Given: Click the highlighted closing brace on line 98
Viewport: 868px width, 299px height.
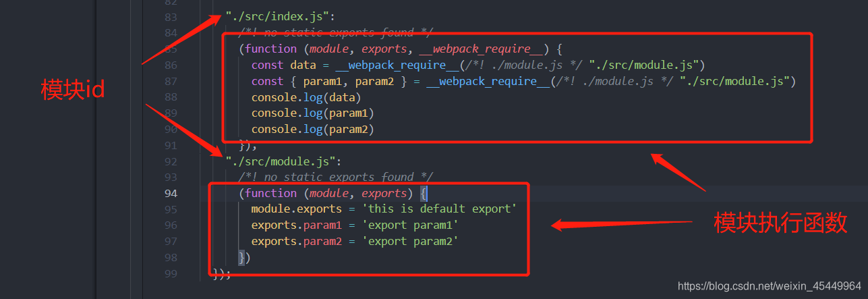Looking at the screenshot, I should [x=241, y=257].
